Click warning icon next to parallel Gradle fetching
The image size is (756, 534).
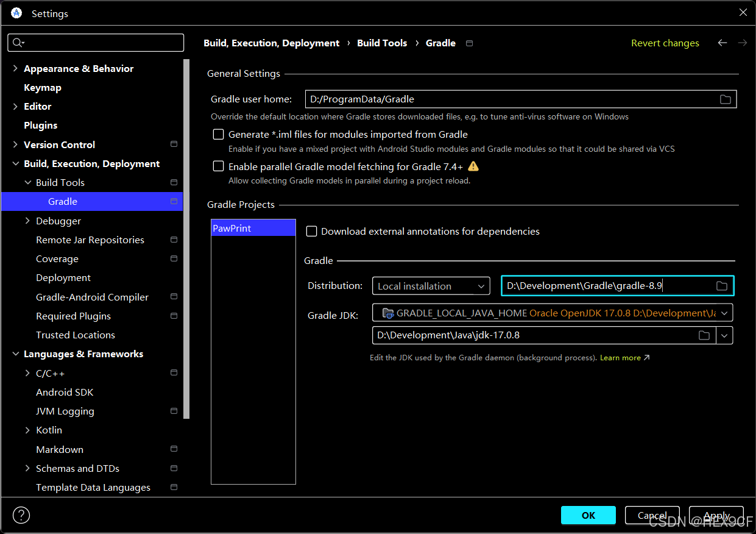pos(473,166)
